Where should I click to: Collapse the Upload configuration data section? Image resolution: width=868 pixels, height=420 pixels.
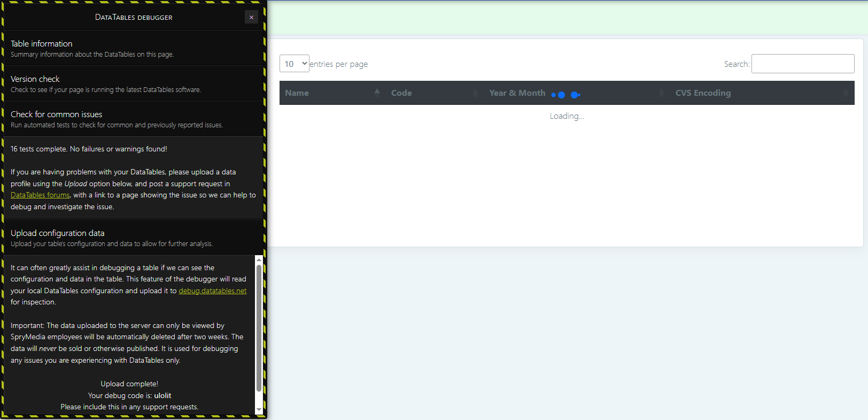pos(58,233)
